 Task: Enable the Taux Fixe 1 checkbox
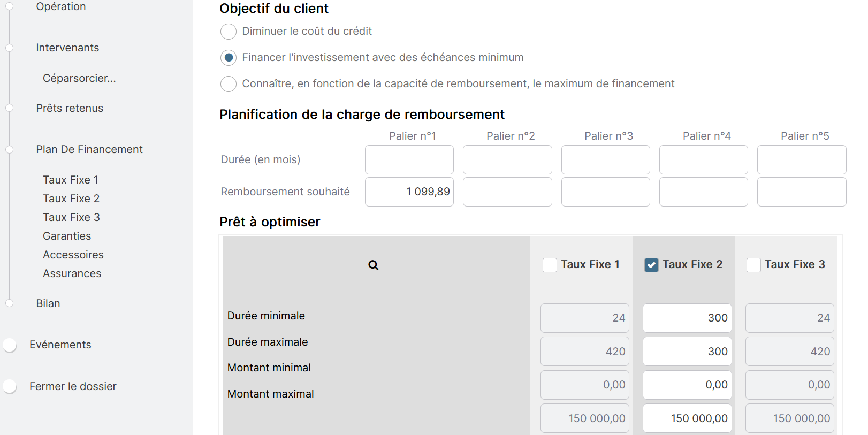coord(550,265)
